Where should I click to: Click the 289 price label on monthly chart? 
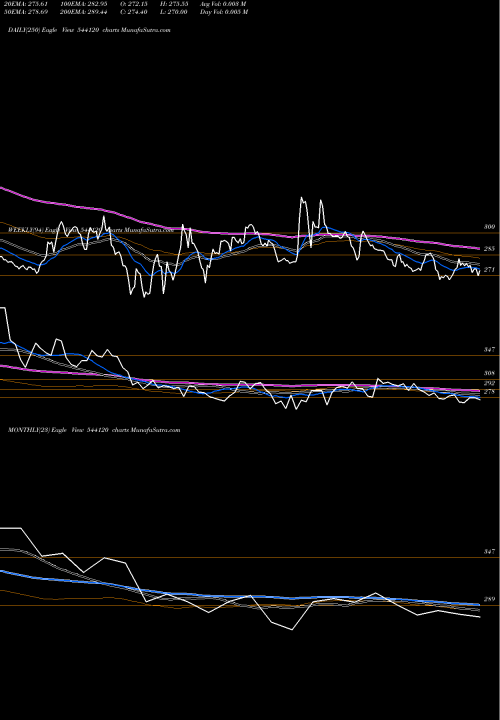[x=489, y=599]
